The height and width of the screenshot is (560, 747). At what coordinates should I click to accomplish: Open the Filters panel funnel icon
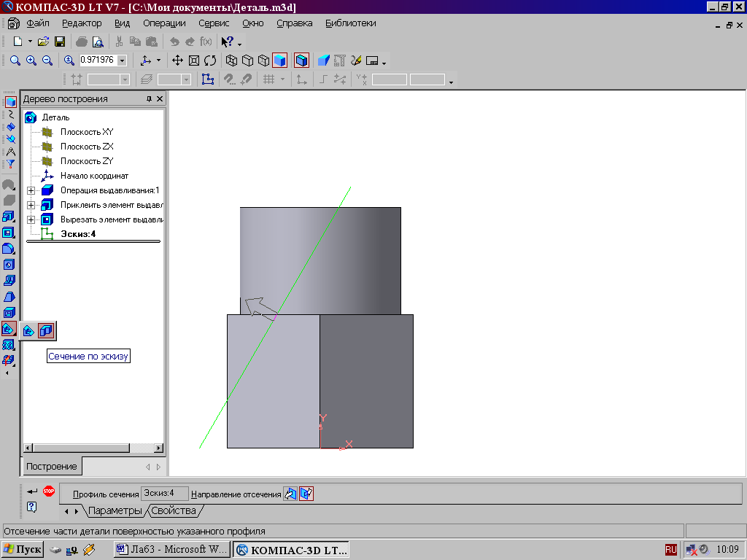coord(10,164)
